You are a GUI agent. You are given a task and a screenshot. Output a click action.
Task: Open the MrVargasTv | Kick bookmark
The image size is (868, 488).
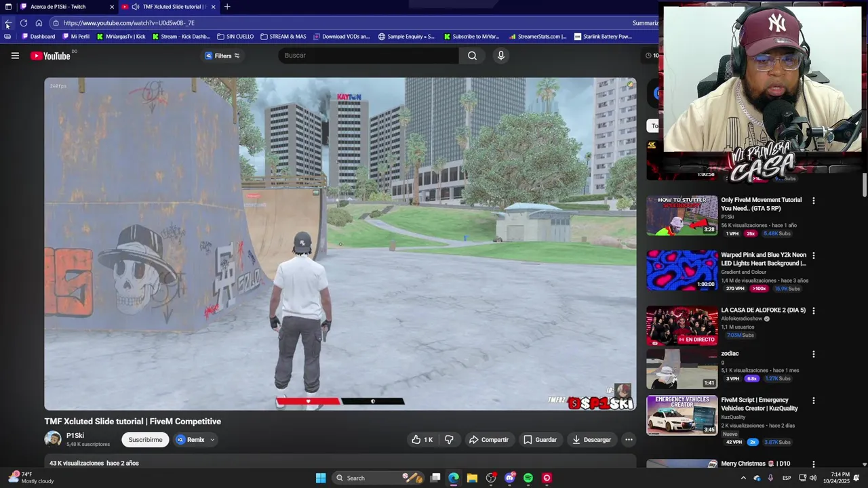point(121,37)
